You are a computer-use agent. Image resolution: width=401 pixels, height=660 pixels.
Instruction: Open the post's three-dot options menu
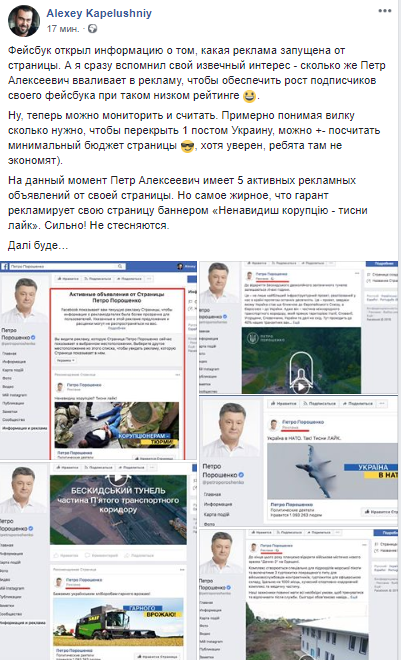(385, 11)
